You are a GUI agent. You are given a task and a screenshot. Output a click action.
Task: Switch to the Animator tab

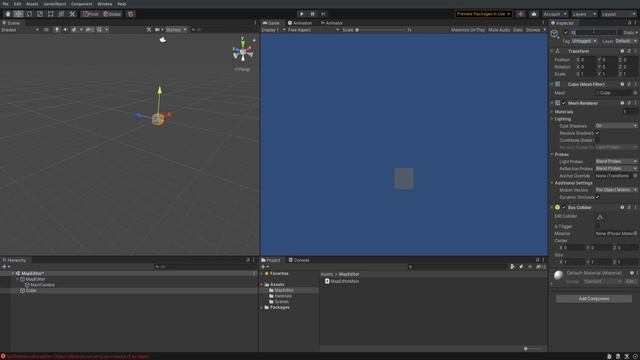point(331,23)
